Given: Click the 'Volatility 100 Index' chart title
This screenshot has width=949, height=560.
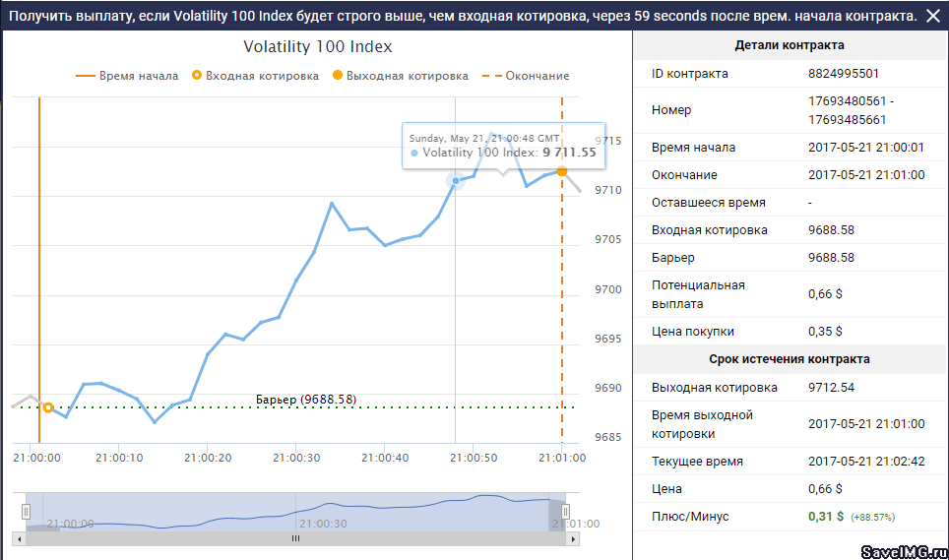Looking at the screenshot, I should (317, 47).
